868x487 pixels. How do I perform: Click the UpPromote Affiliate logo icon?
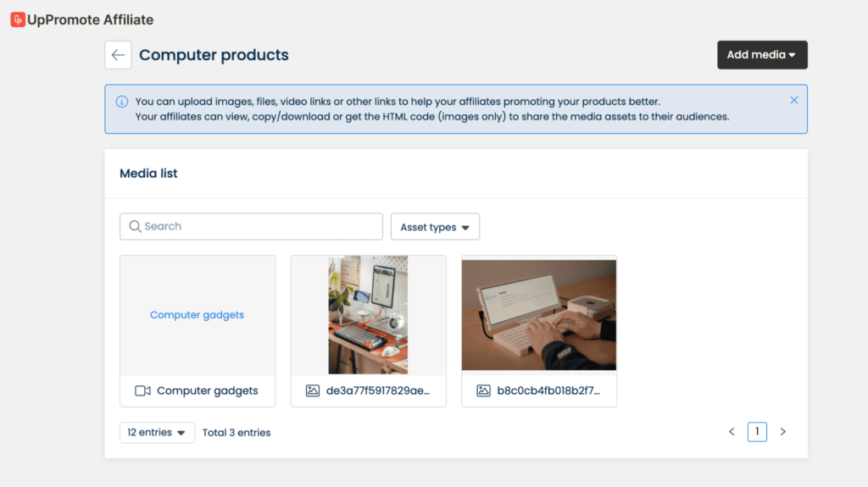pyautogui.click(x=18, y=20)
